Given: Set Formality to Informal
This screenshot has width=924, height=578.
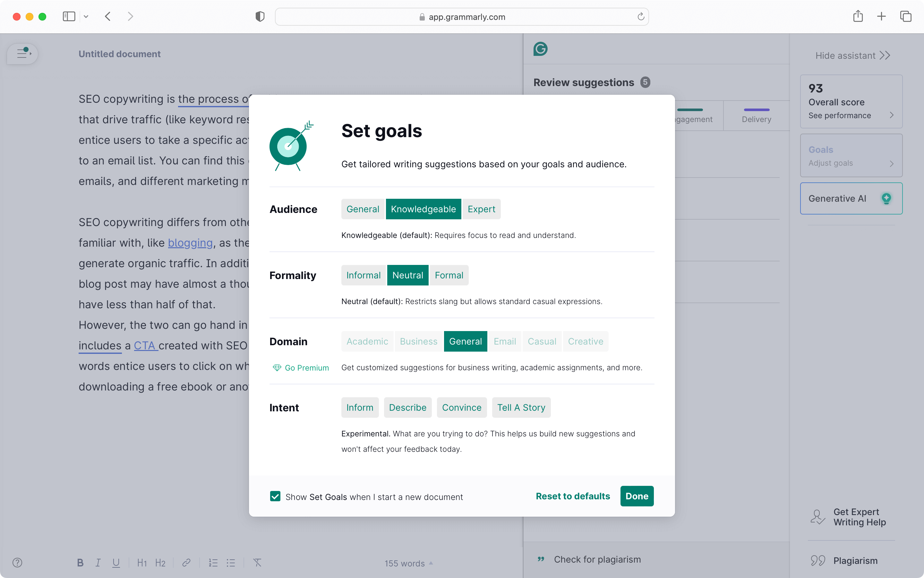Looking at the screenshot, I should [364, 275].
